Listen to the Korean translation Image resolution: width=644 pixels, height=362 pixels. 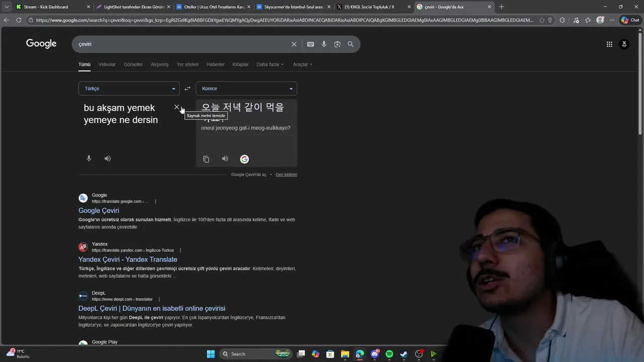coord(225,159)
